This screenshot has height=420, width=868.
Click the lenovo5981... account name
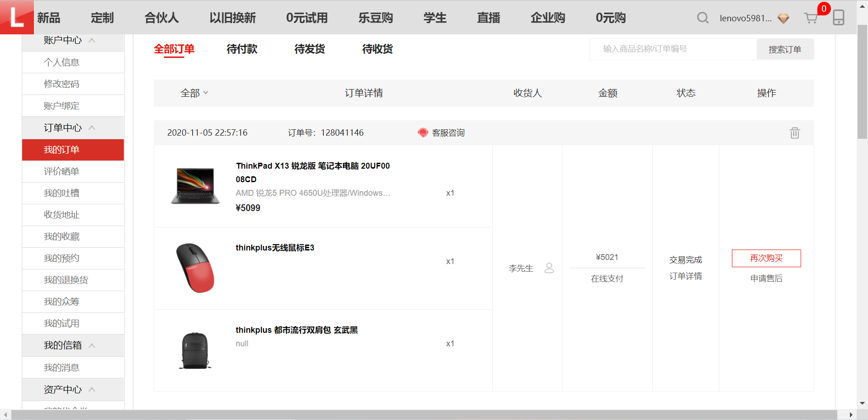745,18
